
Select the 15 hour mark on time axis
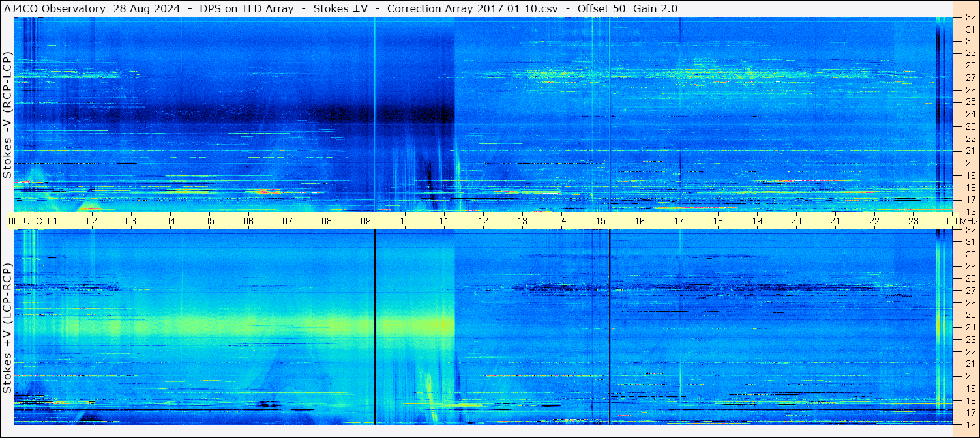(x=601, y=221)
